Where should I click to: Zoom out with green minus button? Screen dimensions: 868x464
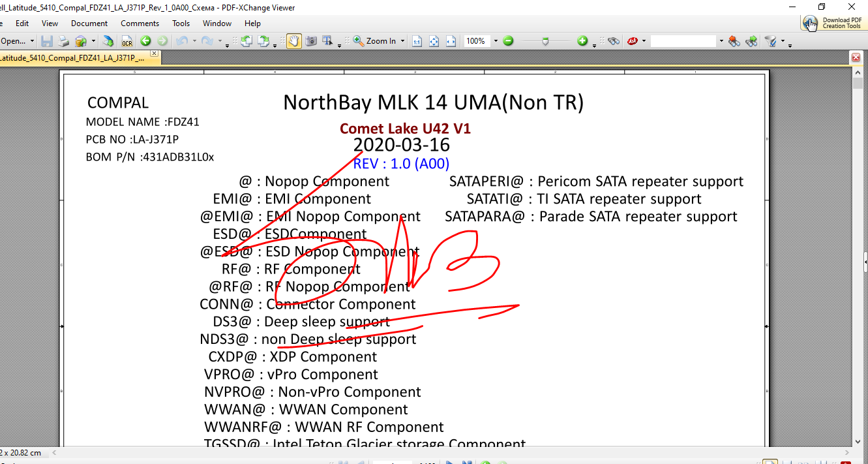pyautogui.click(x=508, y=40)
